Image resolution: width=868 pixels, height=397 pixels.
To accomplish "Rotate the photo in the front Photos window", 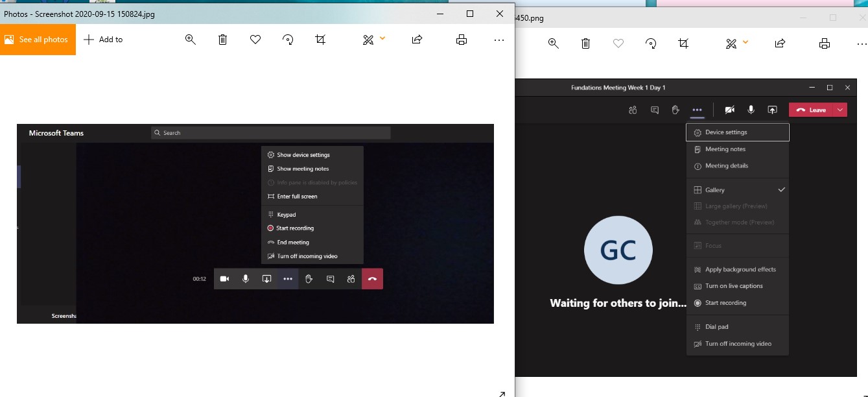I will [288, 40].
